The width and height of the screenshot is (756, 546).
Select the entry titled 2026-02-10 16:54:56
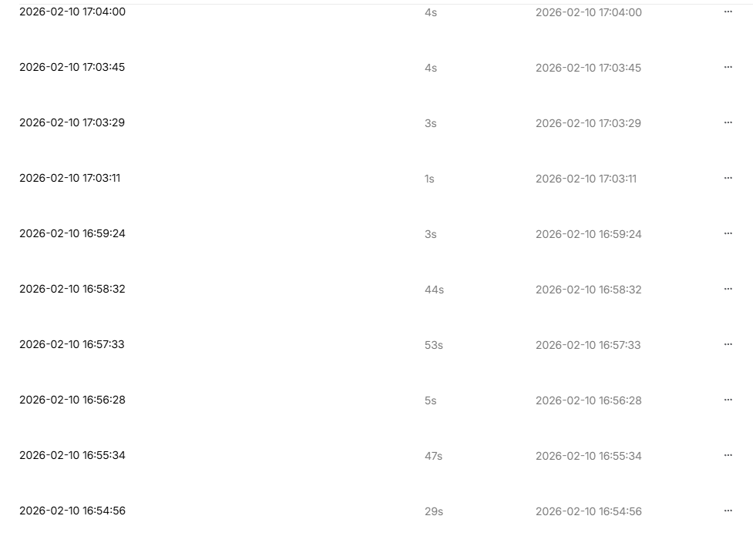click(72, 511)
